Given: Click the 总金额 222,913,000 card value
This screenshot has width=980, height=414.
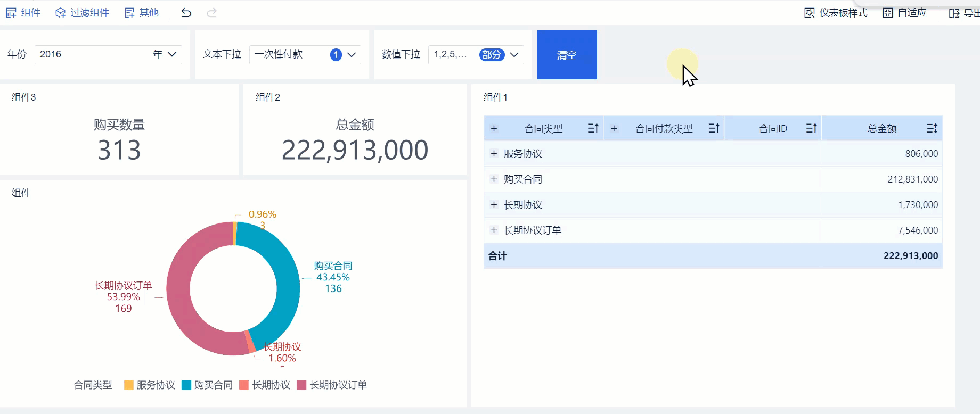Looking at the screenshot, I should click(x=355, y=150).
